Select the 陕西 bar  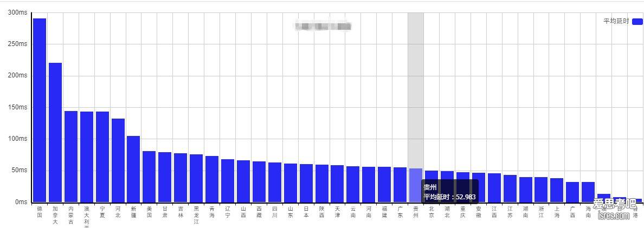click(322, 183)
